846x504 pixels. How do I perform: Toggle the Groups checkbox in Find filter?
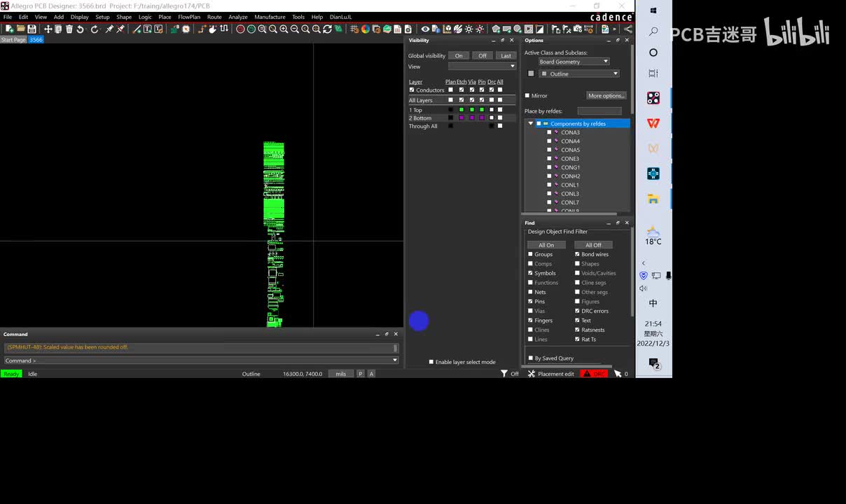[530, 254]
